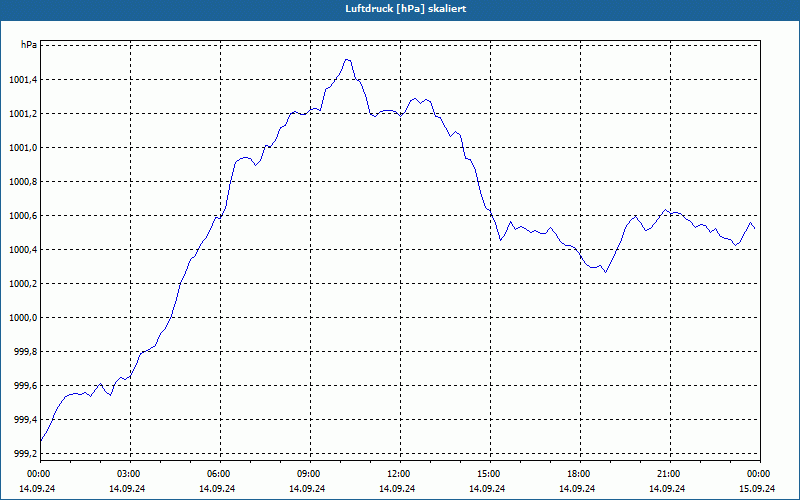Click the 09:00 time axis label
800x500 pixels.
pyautogui.click(x=311, y=474)
